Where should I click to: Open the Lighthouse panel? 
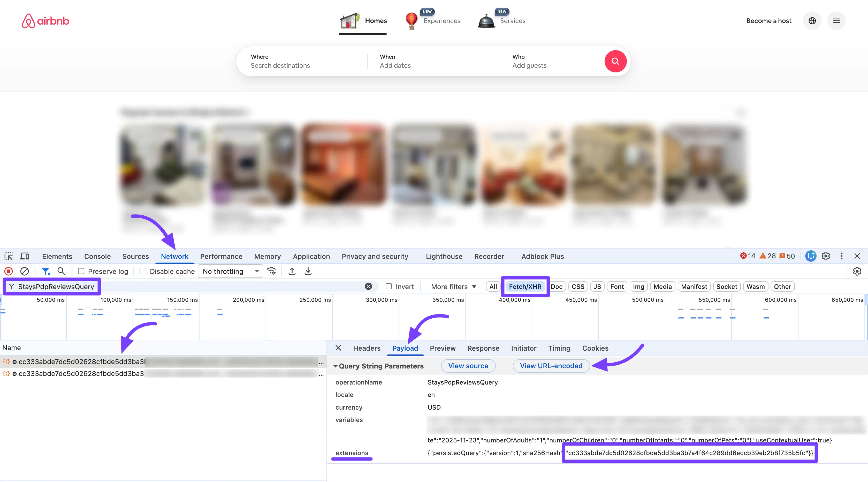pos(444,256)
